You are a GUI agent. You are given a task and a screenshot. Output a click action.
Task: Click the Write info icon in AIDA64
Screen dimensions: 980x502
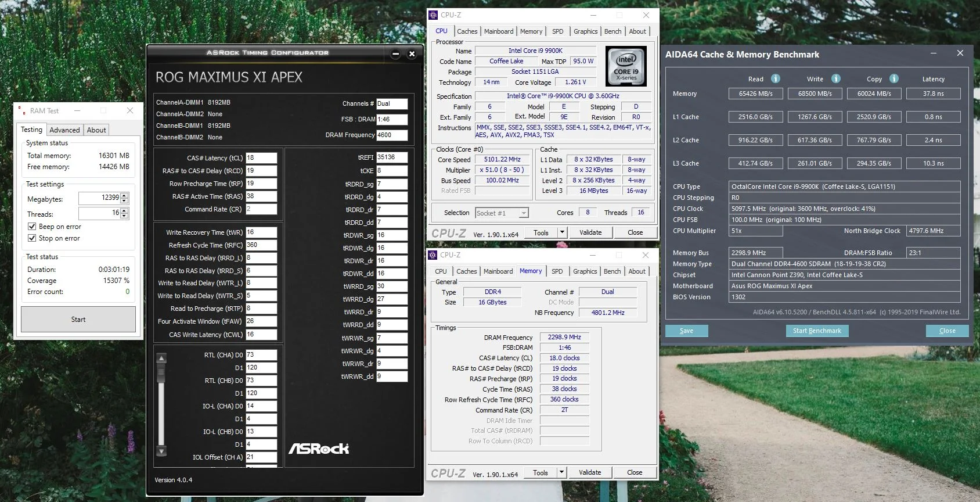pyautogui.click(x=835, y=78)
